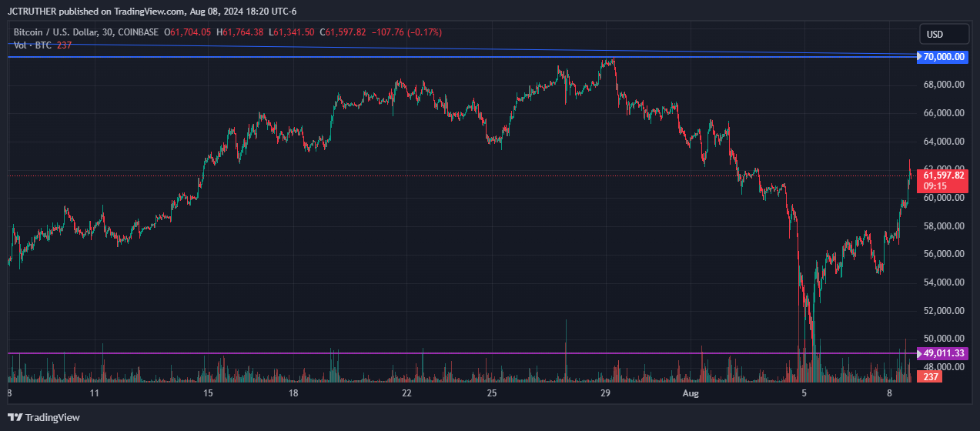The width and height of the screenshot is (980, 431).
Task: Click the 18 date label on time axis
Action: point(293,393)
